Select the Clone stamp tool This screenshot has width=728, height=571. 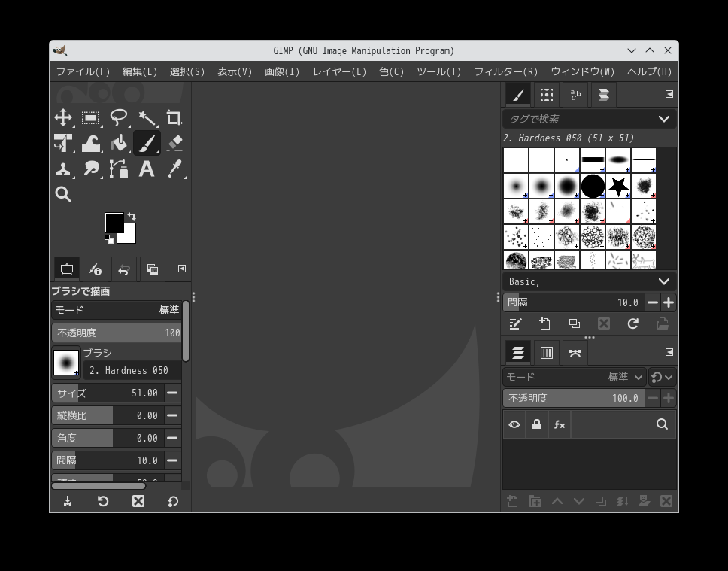63,169
